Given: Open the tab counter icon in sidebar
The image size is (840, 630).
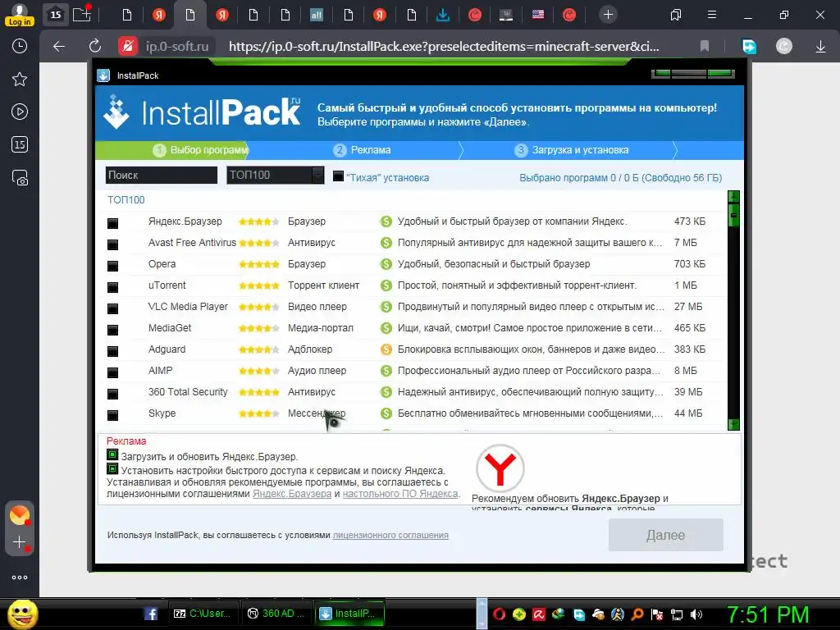Looking at the screenshot, I should pos(20,144).
